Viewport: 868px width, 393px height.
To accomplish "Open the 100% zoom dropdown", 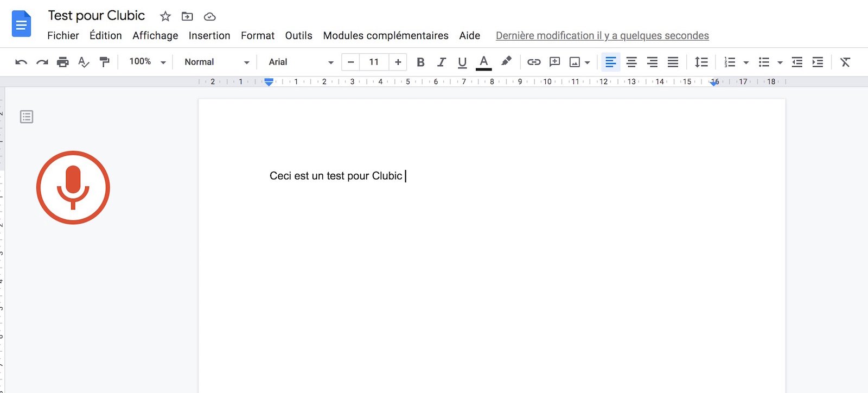I will pos(147,62).
